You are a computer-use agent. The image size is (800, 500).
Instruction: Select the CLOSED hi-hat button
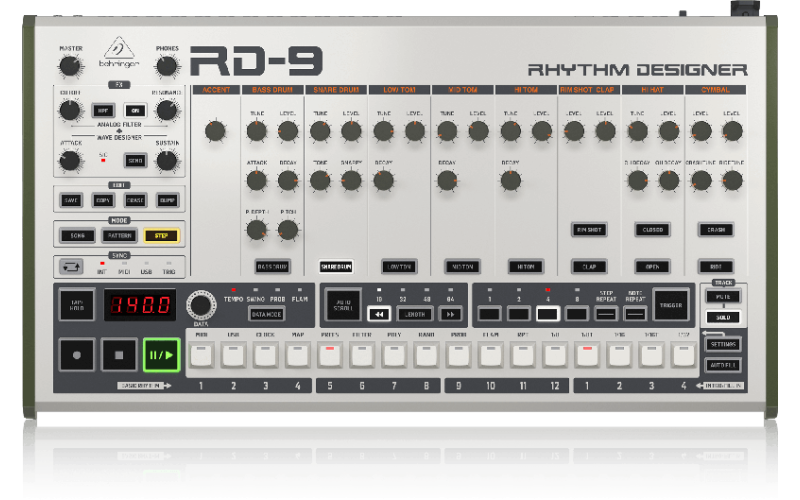pyautogui.click(x=653, y=230)
